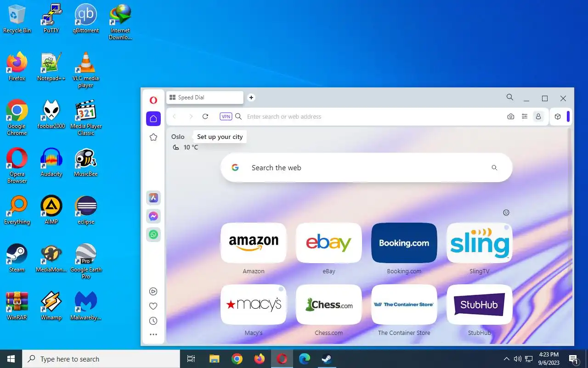This screenshot has height=368, width=588.
Task: Select the Malwarebytes desktop icon
Action: pos(86,306)
